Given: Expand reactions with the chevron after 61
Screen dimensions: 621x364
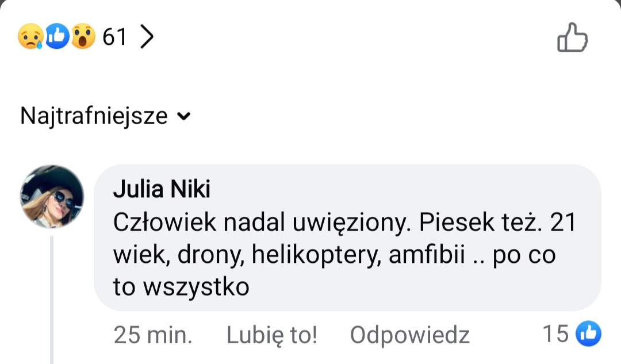Looking at the screenshot, I should (147, 38).
